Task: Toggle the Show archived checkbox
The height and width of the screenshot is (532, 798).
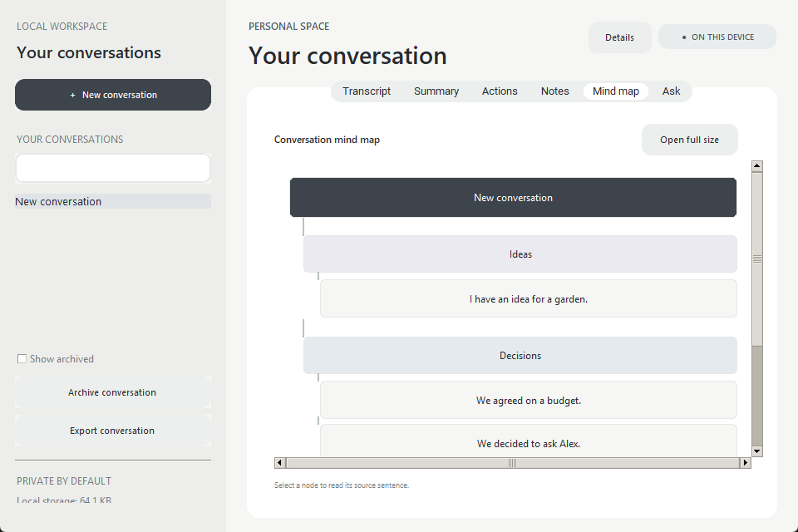Action: (x=22, y=359)
